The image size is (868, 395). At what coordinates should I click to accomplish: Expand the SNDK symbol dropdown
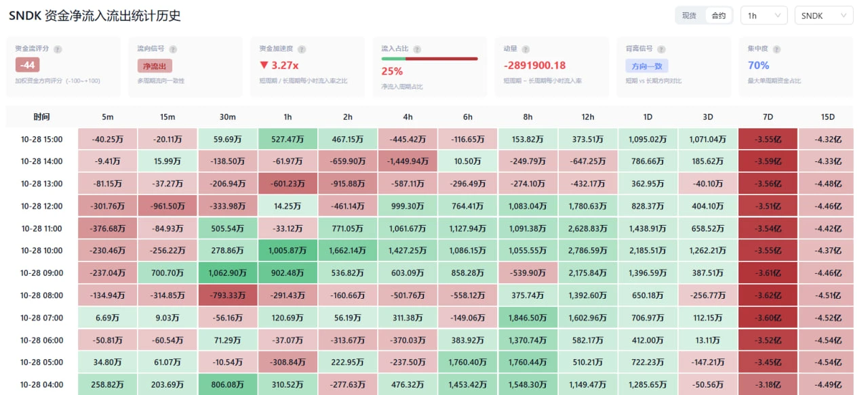[x=823, y=16]
